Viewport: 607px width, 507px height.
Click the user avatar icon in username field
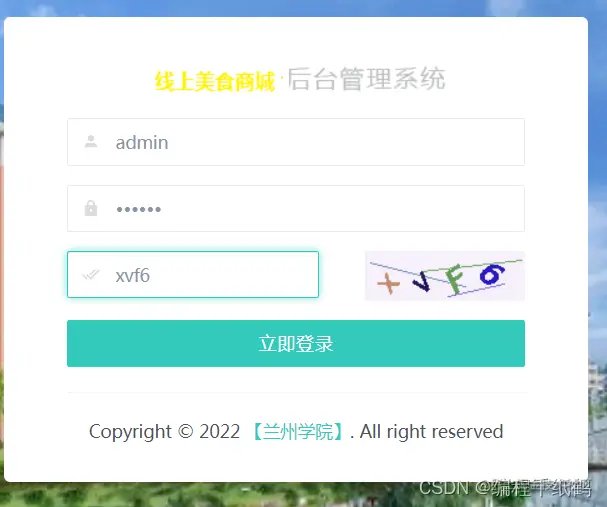click(x=91, y=142)
